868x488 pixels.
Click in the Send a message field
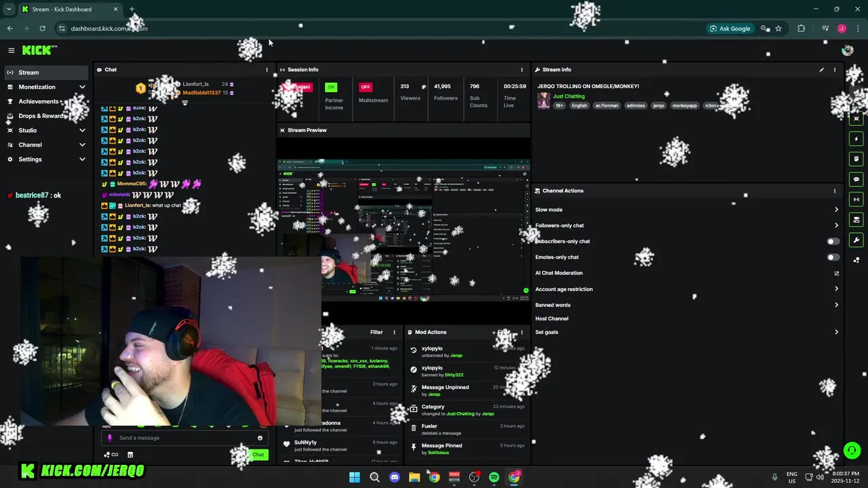(184, 438)
